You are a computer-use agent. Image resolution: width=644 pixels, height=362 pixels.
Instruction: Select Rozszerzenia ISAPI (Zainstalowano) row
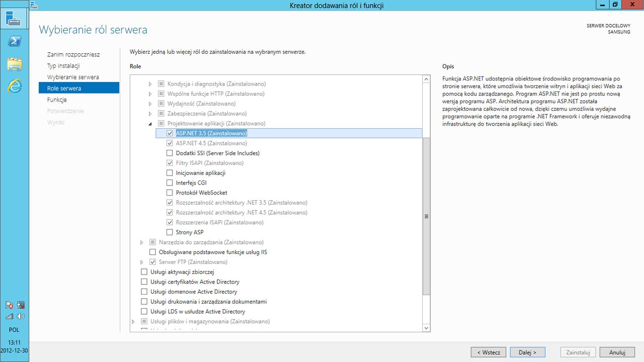tap(220, 222)
